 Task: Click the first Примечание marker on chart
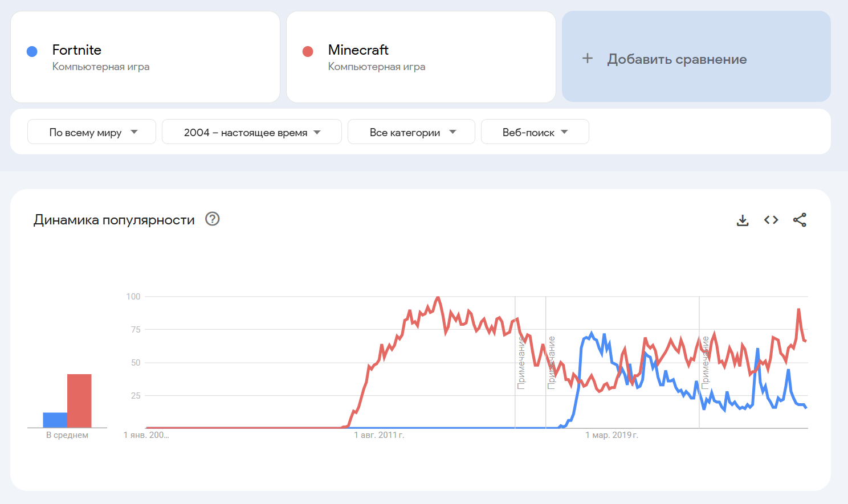click(x=521, y=363)
